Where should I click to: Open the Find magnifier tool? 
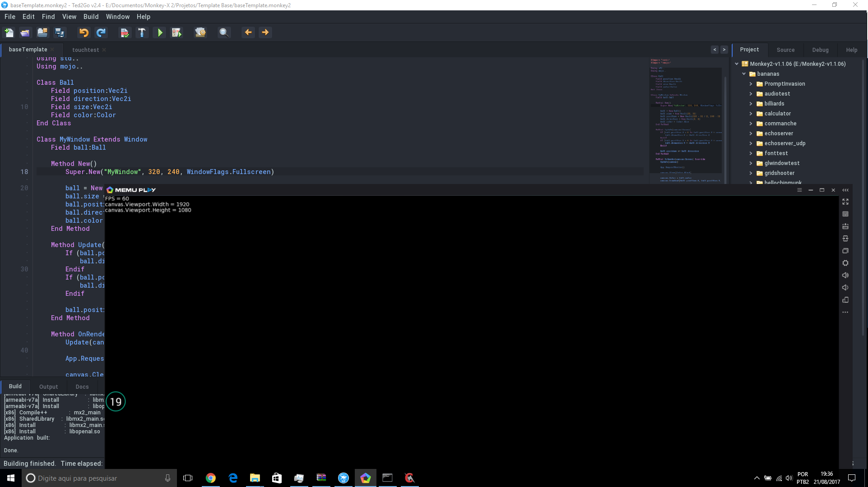tap(223, 32)
